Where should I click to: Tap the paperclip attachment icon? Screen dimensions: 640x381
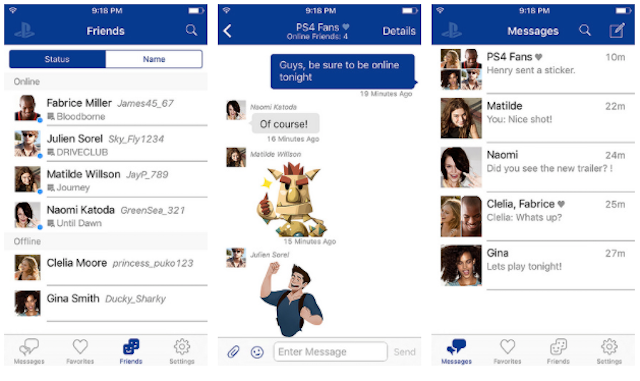tap(233, 352)
